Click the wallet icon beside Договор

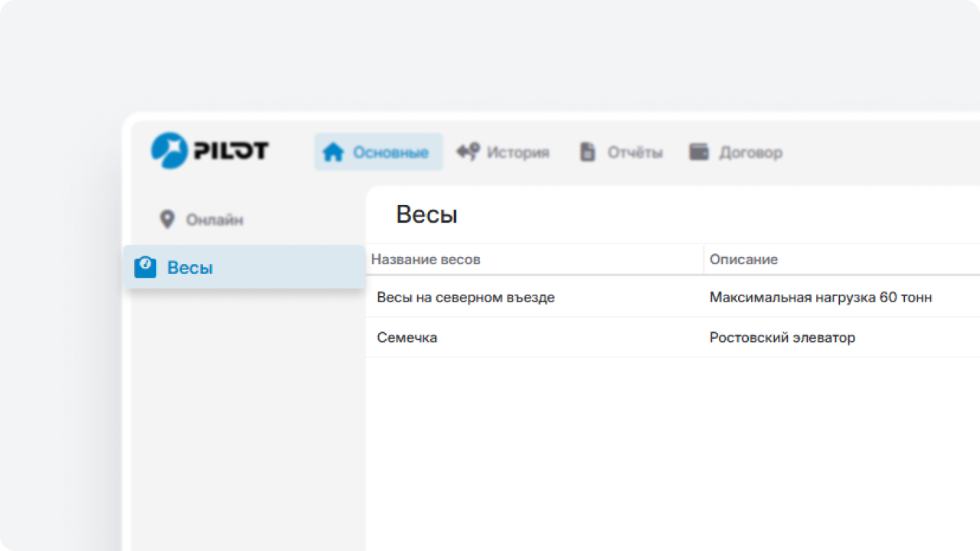(x=699, y=152)
